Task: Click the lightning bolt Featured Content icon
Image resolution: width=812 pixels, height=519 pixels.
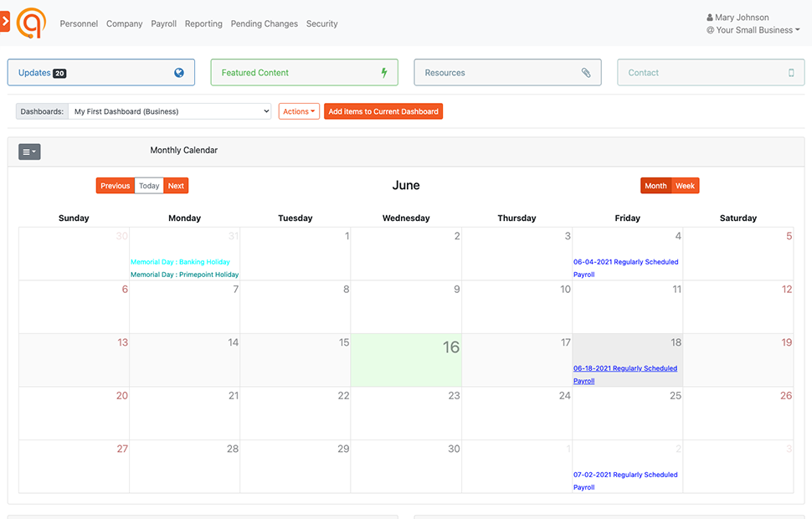Action: coord(384,73)
